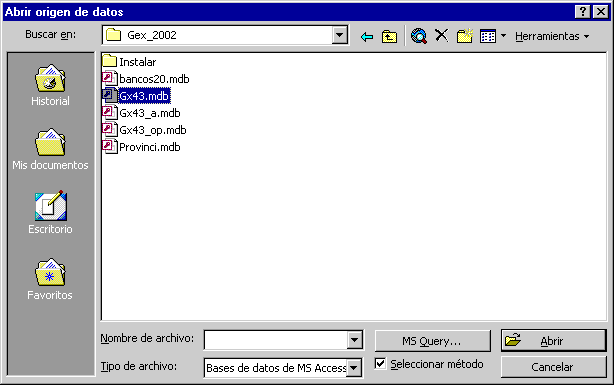
Task: Click the Gex_2002 folder name field
Action: pyautogui.click(x=218, y=35)
